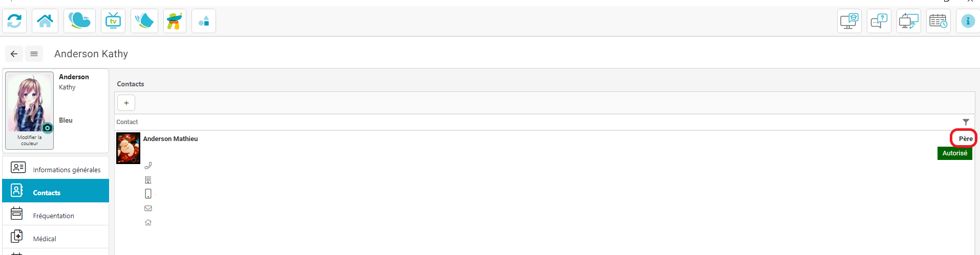
Task: Click the green Autorisé badge
Action: tap(955, 153)
